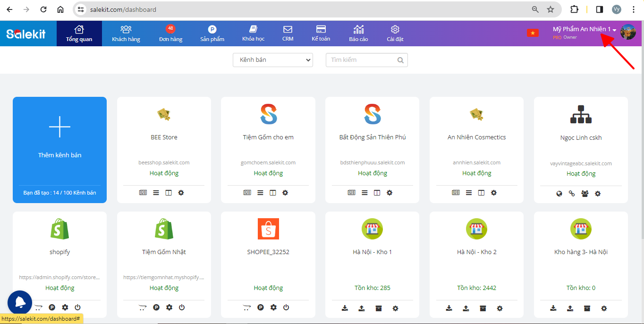Click the import icon for Hà Nội - Kho 1
This screenshot has width=644, height=324.
coord(345,308)
